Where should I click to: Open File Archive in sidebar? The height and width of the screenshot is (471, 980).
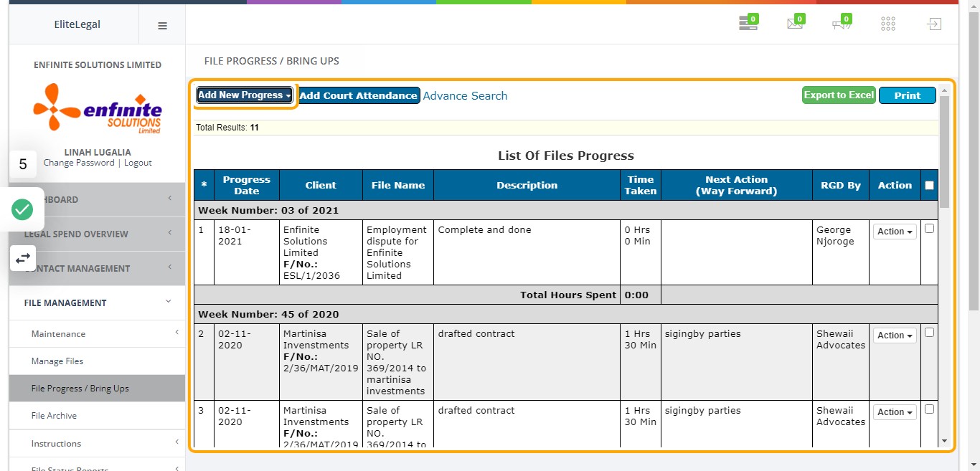pyautogui.click(x=97, y=416)
